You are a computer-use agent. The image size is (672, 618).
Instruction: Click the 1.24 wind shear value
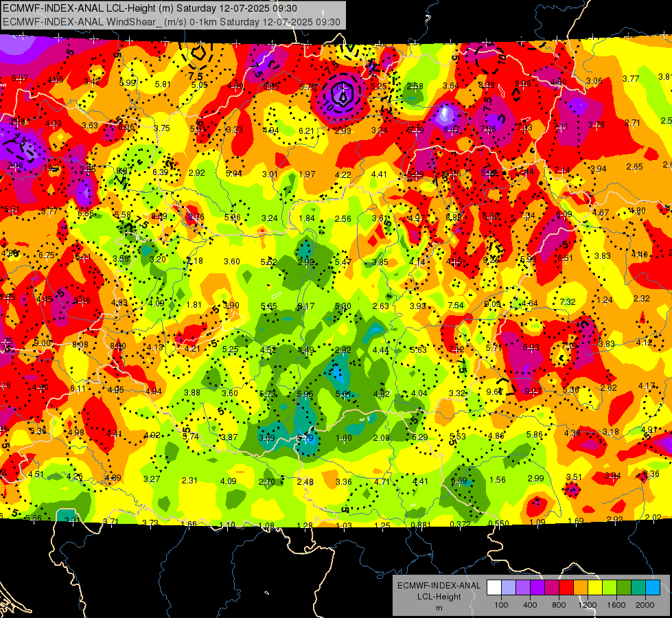click(x=604, y=300)
